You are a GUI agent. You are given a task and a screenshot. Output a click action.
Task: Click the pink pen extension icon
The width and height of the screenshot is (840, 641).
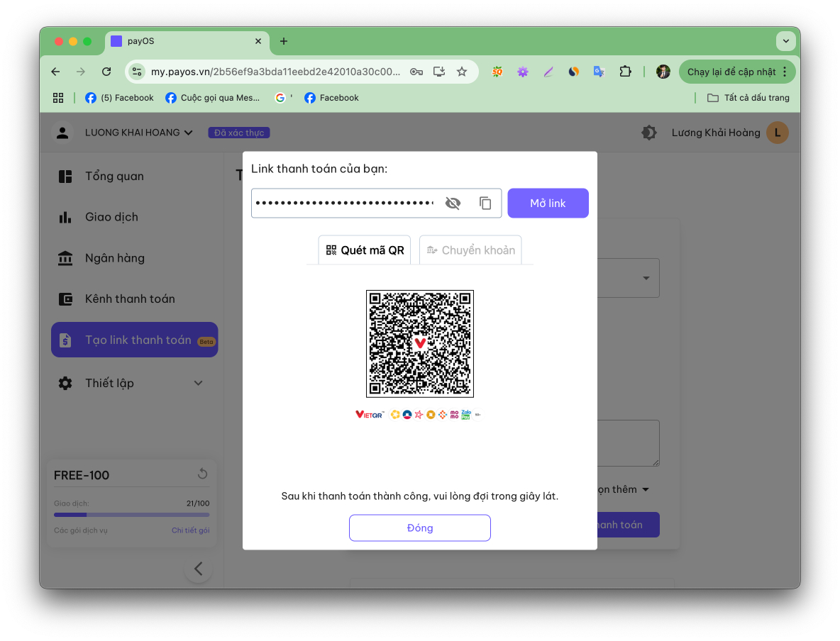pyautogui.click(x=548, y=72)
